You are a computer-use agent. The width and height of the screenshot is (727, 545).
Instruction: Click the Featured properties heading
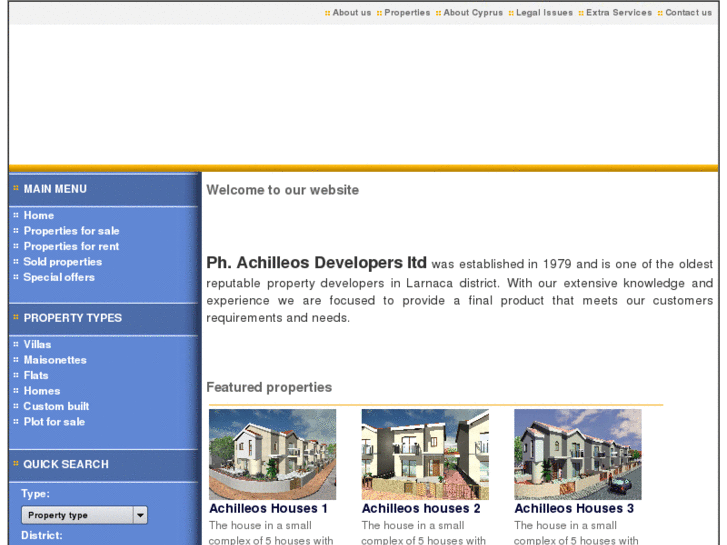point(269,387)
